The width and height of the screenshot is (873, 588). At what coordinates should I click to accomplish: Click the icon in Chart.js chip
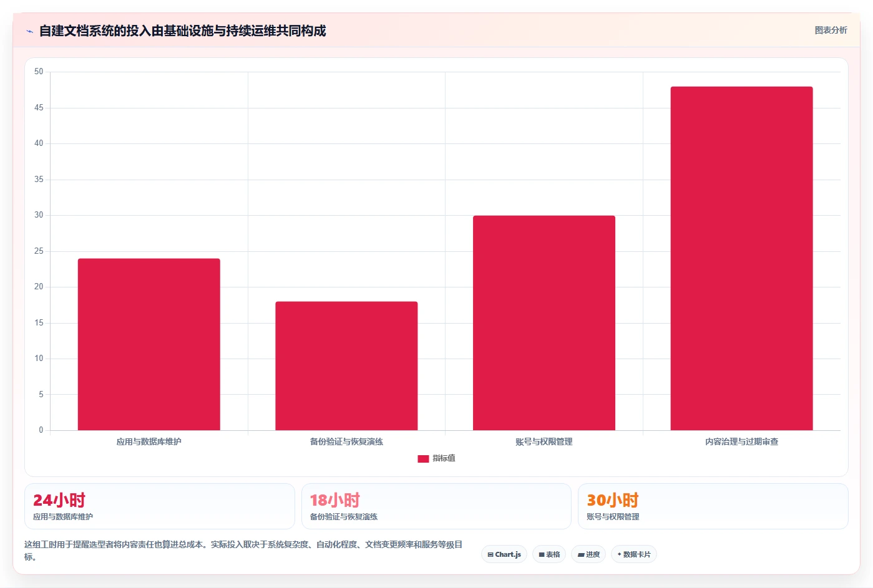[490, 554]
